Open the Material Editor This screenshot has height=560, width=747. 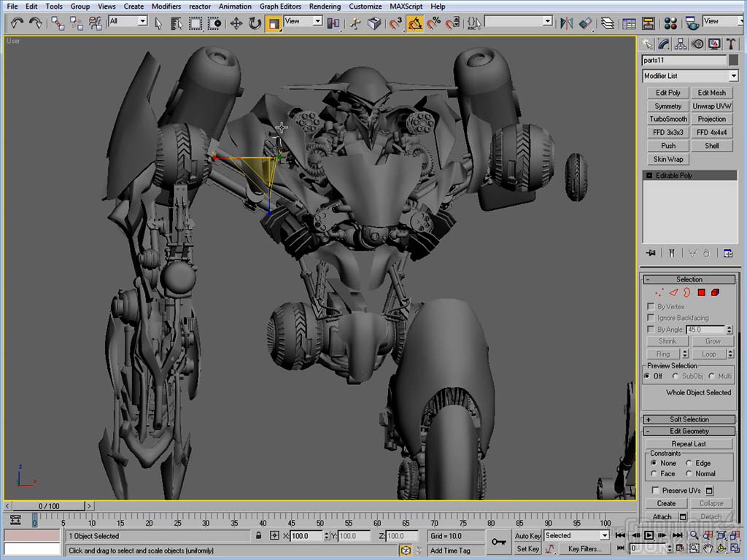(x=671, y=23)
